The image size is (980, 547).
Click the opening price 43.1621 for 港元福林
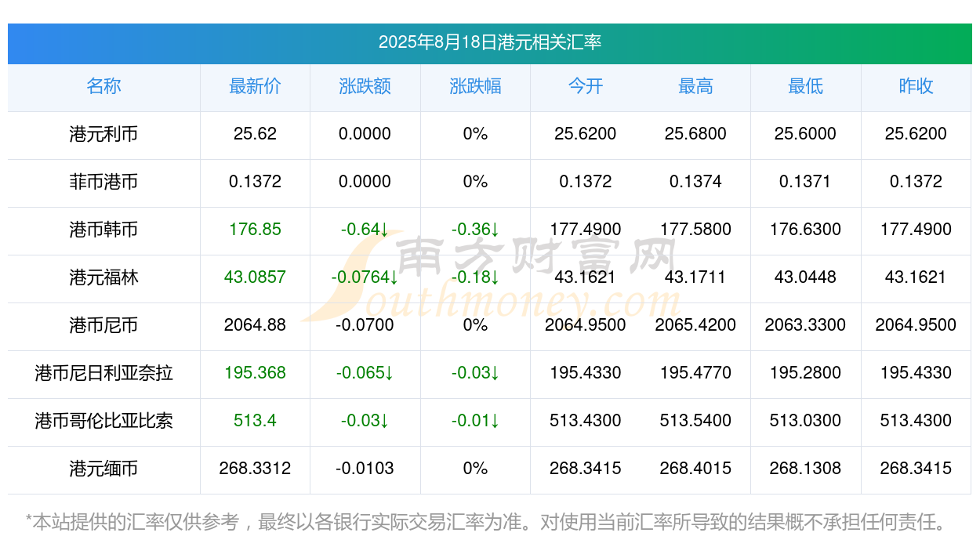point(586,277)
